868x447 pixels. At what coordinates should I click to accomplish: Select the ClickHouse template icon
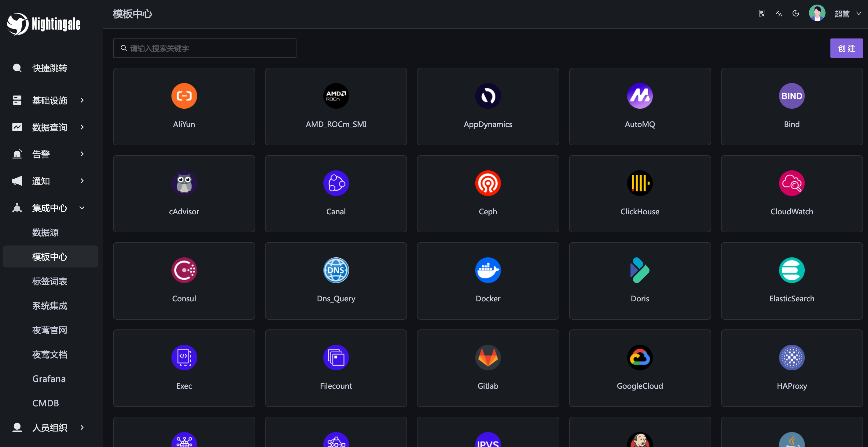click(640, 183)
